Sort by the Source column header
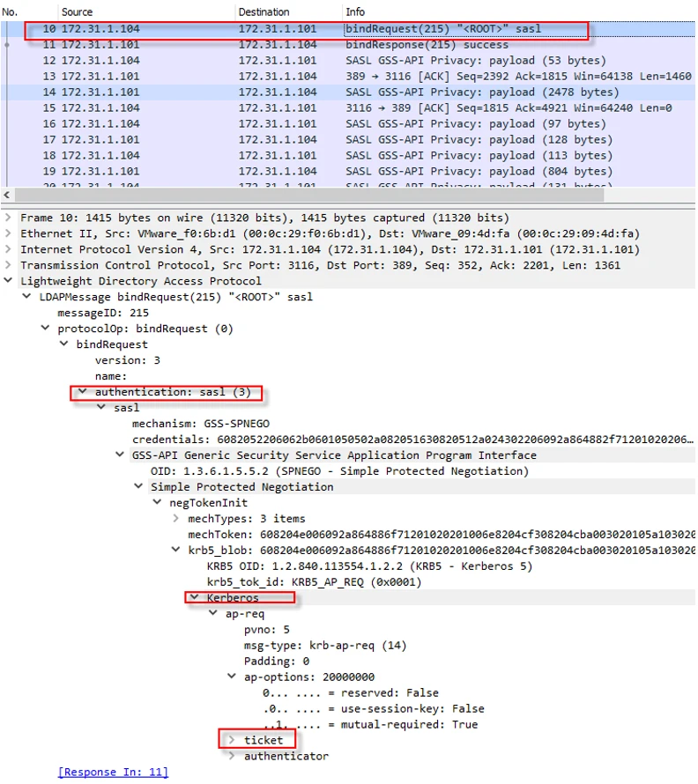Screen dimensions: 698x784 point(78,12)
